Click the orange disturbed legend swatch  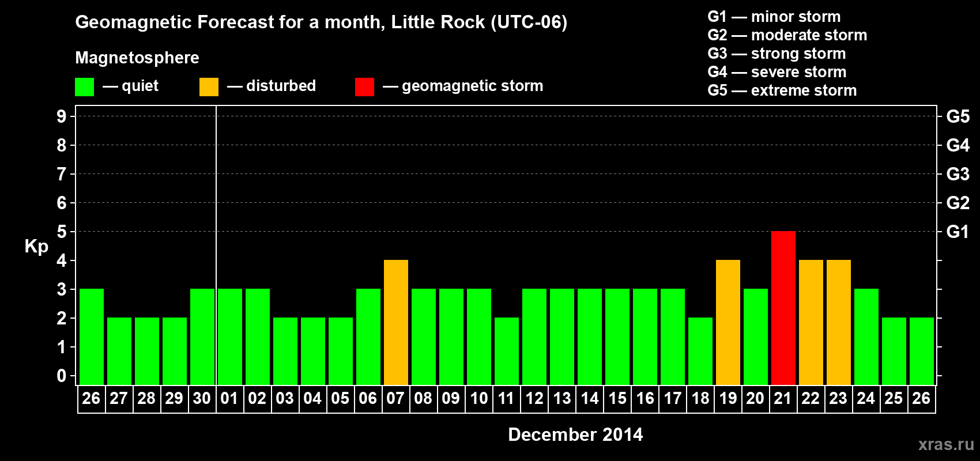209,86
